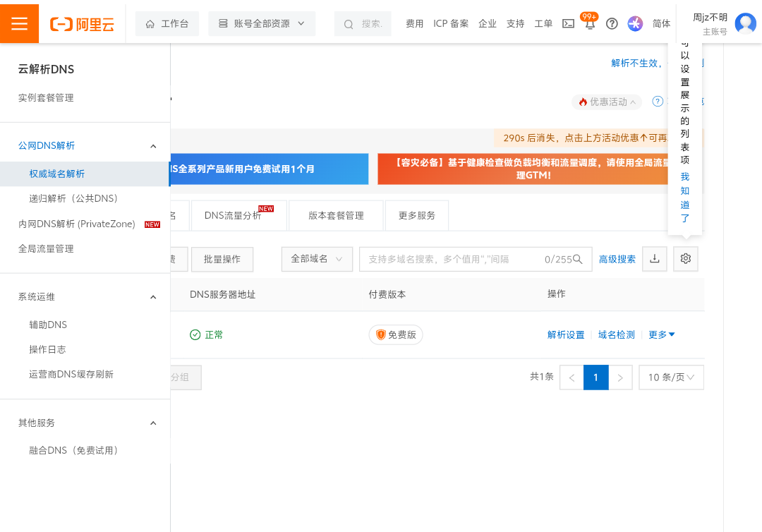Click the user avatar icon
This screenshot has width=762, height=532.
click(x=745, y=23)
